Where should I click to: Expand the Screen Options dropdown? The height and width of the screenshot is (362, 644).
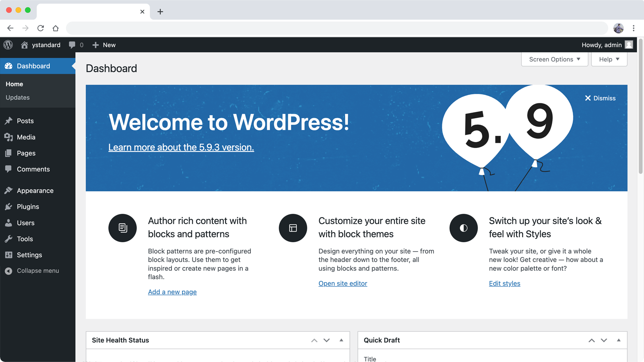click(x=554, y=59)
